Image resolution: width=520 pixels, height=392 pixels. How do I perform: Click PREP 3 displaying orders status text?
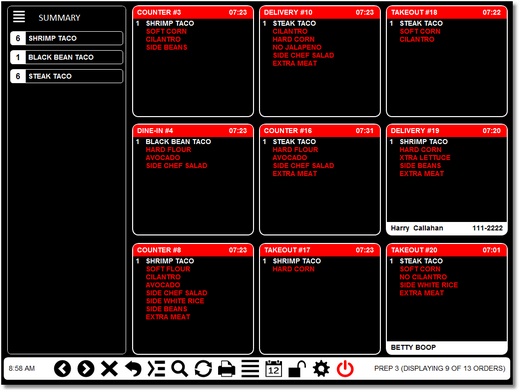pos(440,369)
